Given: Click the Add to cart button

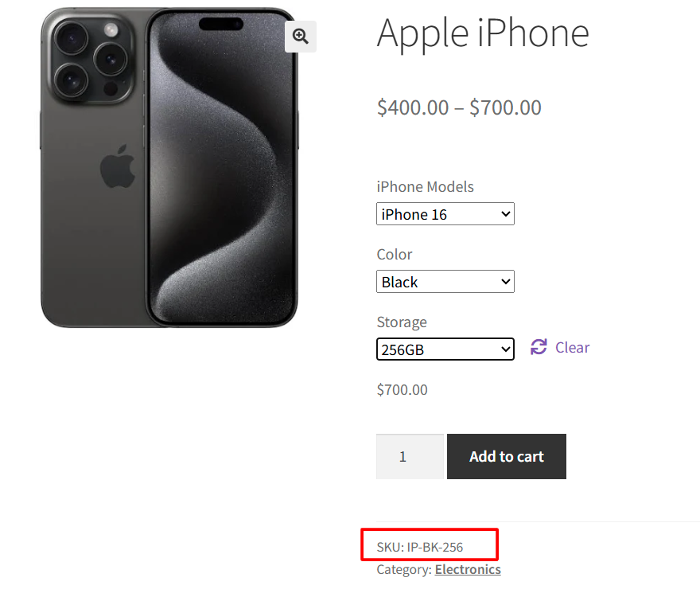Looking at the screenshot, I should [506, 456].
